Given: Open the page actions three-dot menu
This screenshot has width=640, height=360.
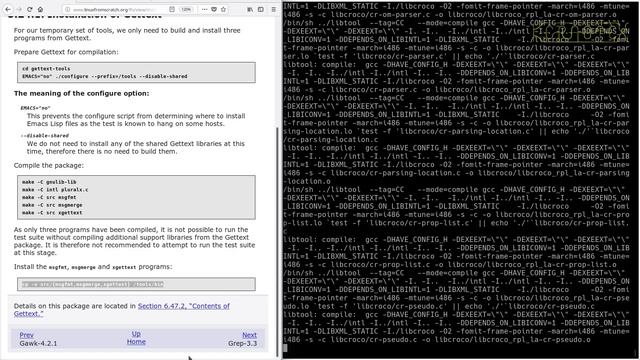Looking at the screenshot, I should (x=204, y=9).
